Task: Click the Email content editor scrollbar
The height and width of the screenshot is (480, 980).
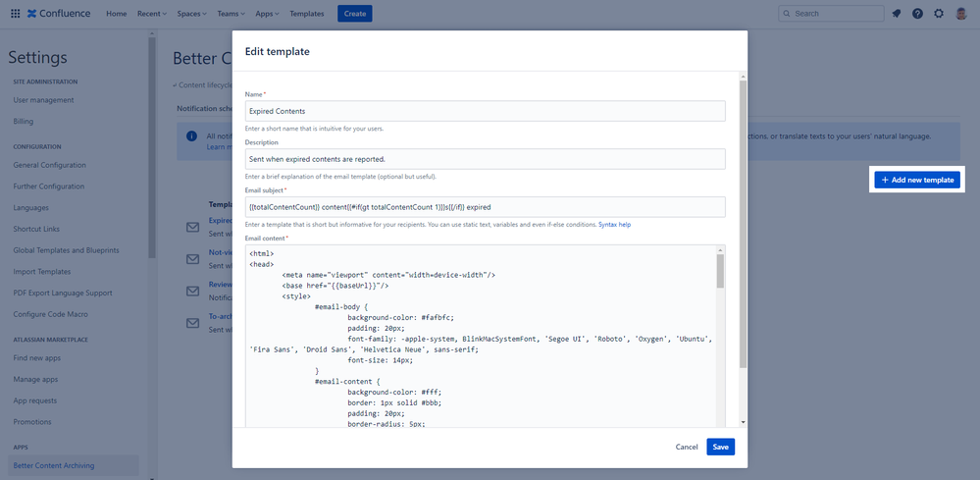Action: (x=720, y=271)
